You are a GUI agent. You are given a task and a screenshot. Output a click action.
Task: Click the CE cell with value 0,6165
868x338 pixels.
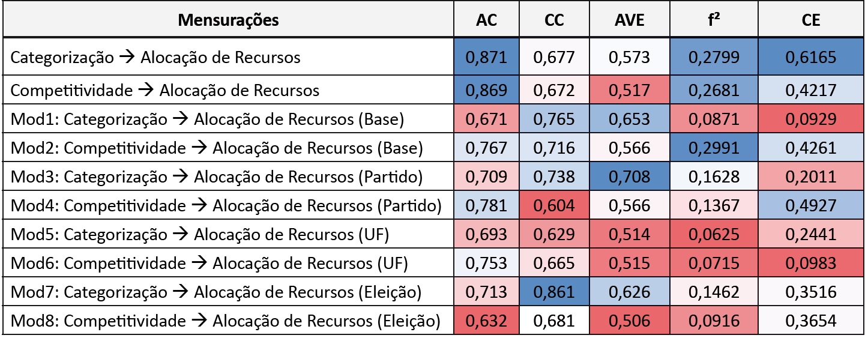coord(811,58)
